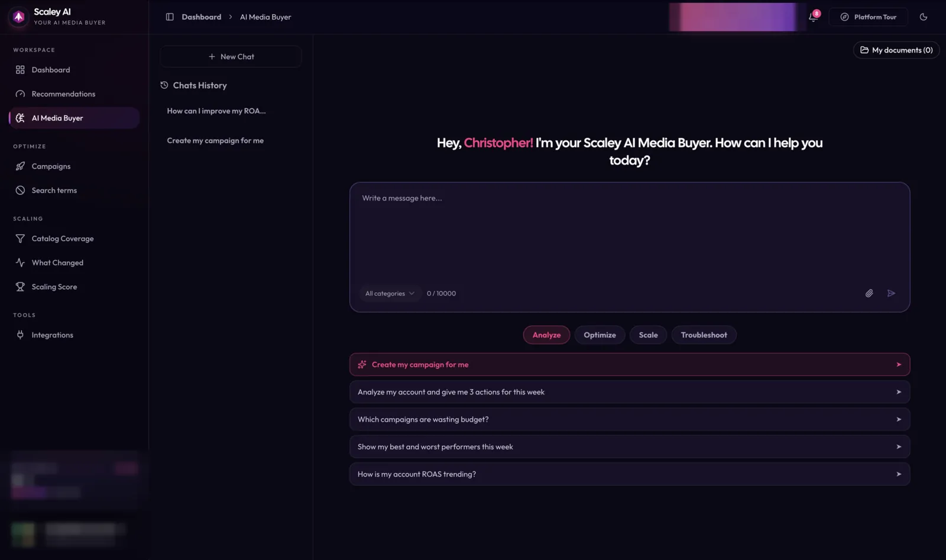
Task: Switch theme with the moon icon
Action: [923, 17]
